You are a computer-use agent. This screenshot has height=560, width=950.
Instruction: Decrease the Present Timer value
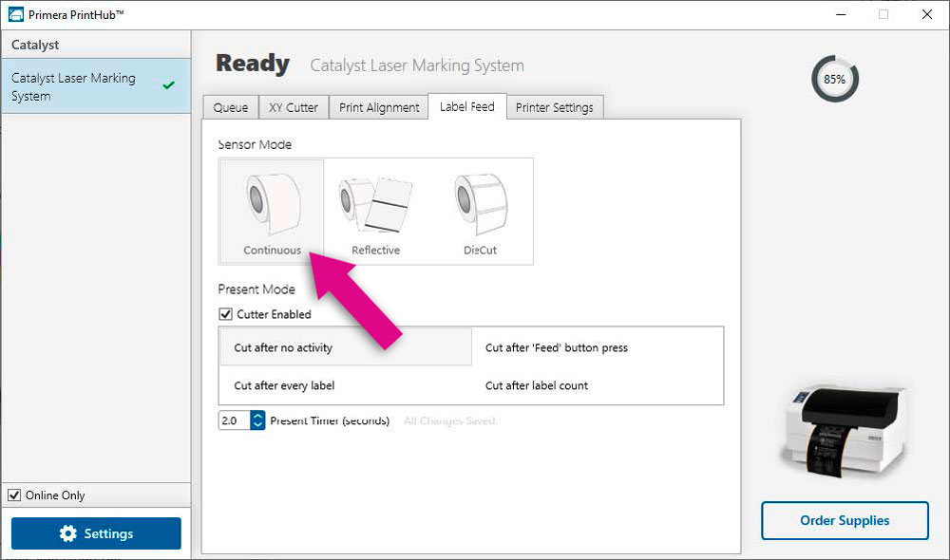257,425
